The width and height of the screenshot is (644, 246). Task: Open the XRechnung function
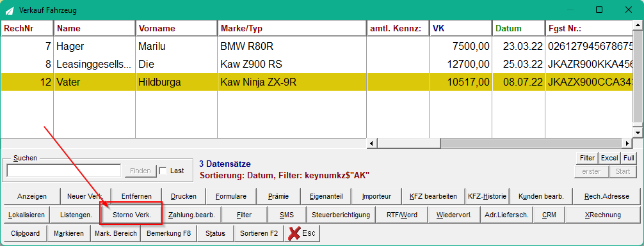pos(603,215)
